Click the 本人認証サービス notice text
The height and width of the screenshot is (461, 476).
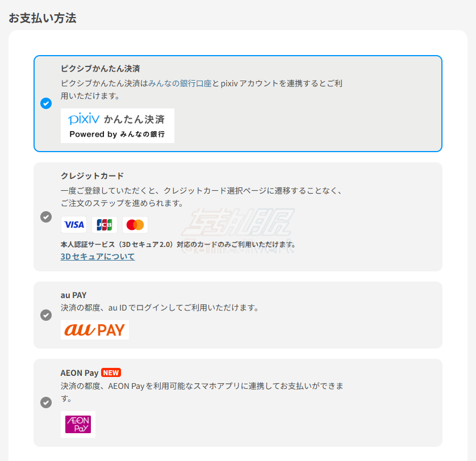[179, 243]
